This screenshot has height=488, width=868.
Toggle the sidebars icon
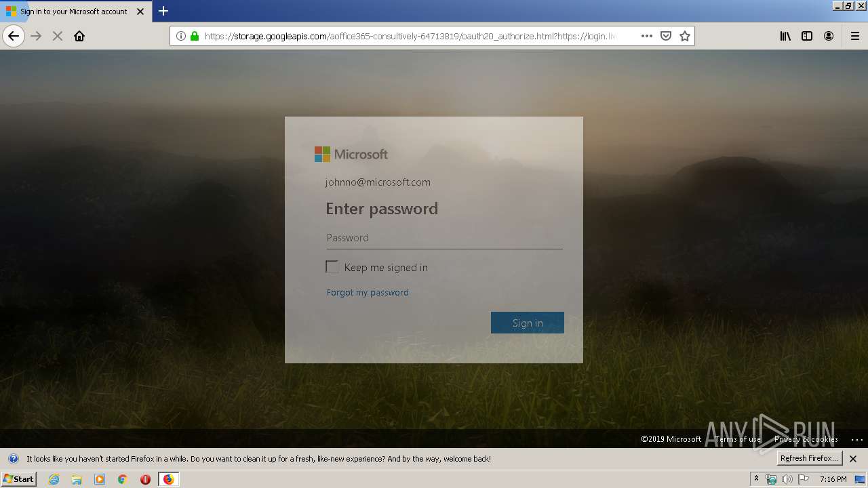(x=807, y=36)
